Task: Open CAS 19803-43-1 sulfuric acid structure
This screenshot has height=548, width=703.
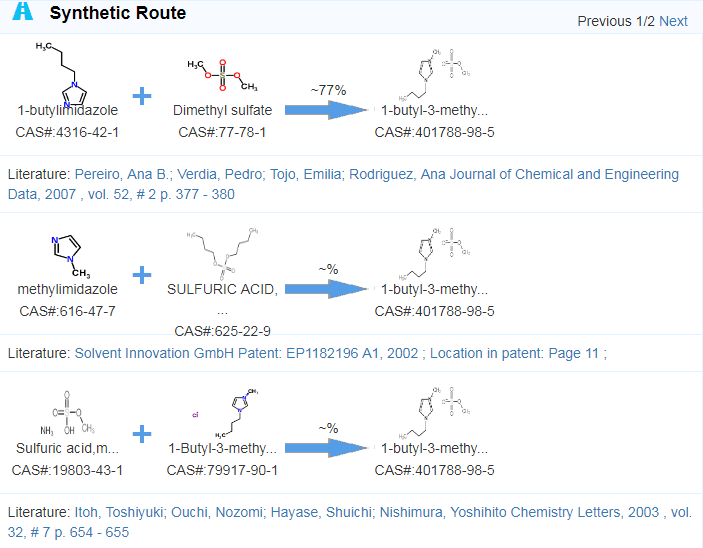Action: coord(67,413)
